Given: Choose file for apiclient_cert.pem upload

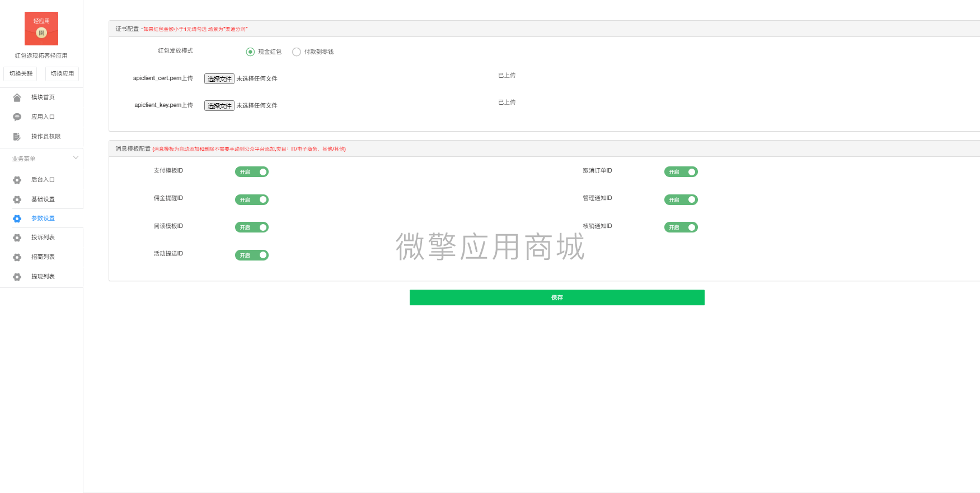Looking at the screenshot, I should tap(219, 79).
